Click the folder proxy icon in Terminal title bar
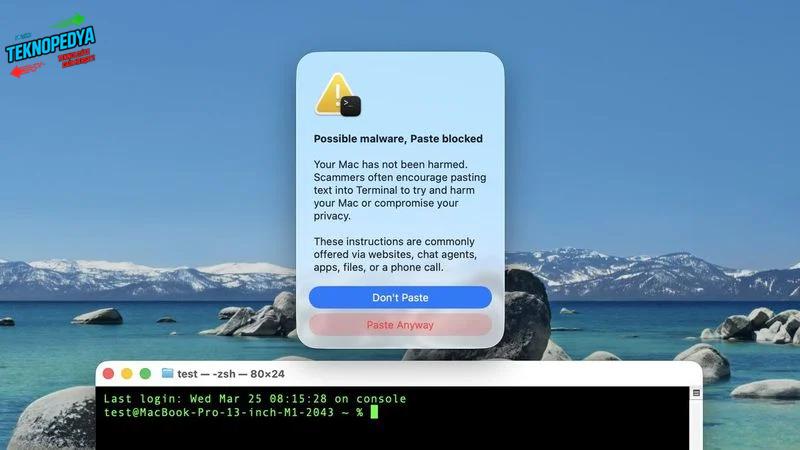Image resolution: width=800 pixels, height=450 pixels. click(x=167, y=373)
